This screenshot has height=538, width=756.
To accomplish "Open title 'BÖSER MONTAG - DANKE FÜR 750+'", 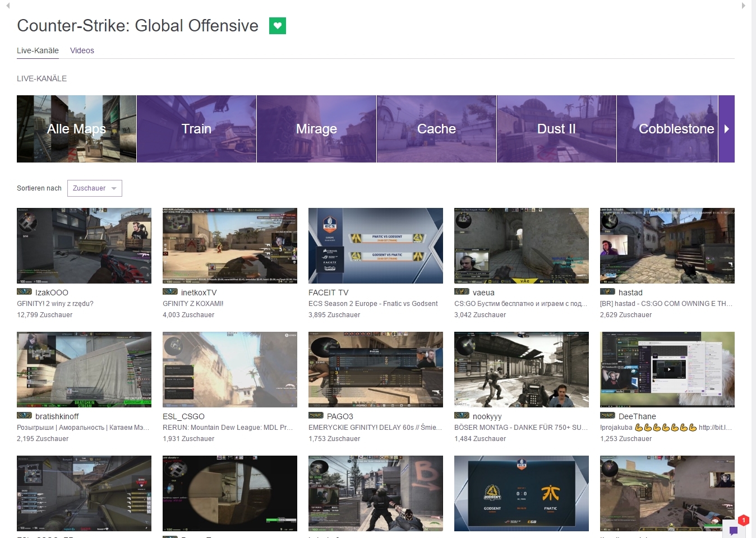I will pyautogui.click(x=521, y=428).
